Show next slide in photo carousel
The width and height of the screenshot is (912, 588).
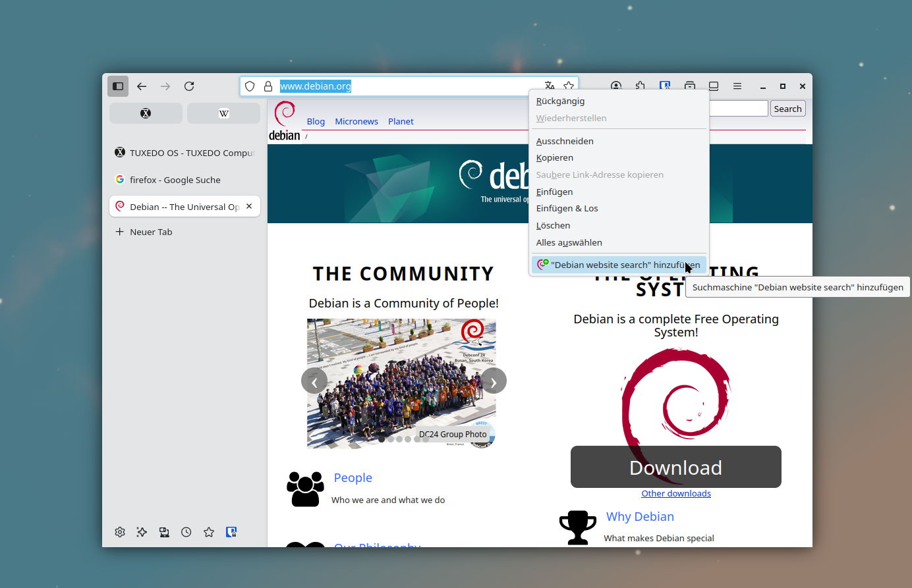click(x=494, y=381)
